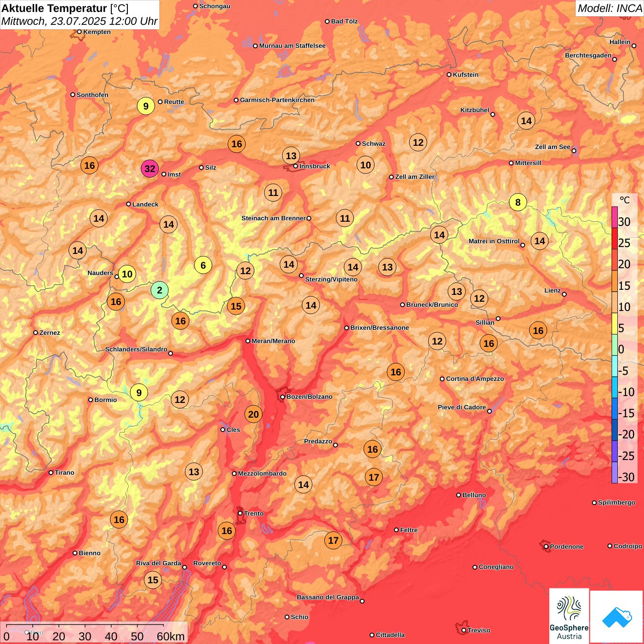Image resolution: width=644 pixels, height=644 pixels.
Task: Select the 12 degree marker east of Schwaz
Action: [x=418, y=143]
